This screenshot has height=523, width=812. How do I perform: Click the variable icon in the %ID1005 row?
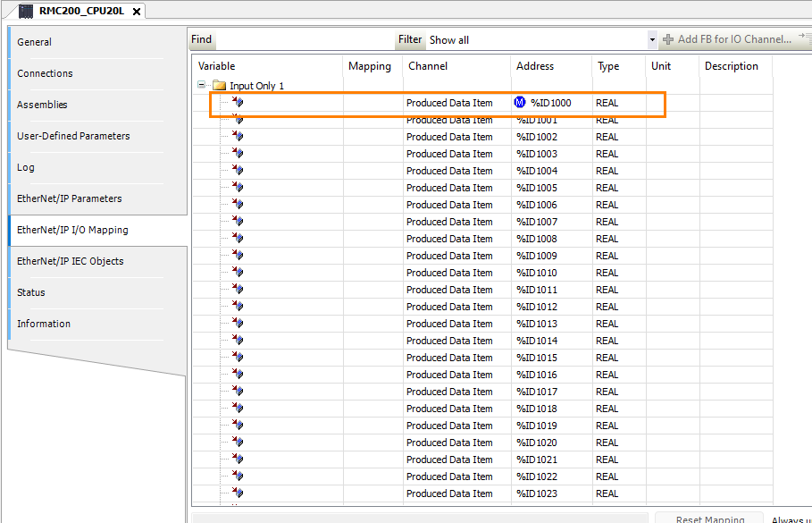click(x=238, y=188)
